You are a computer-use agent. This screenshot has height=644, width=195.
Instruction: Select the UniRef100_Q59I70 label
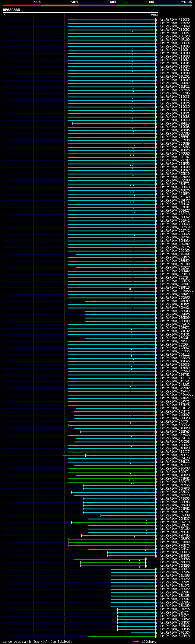[175, 247]
